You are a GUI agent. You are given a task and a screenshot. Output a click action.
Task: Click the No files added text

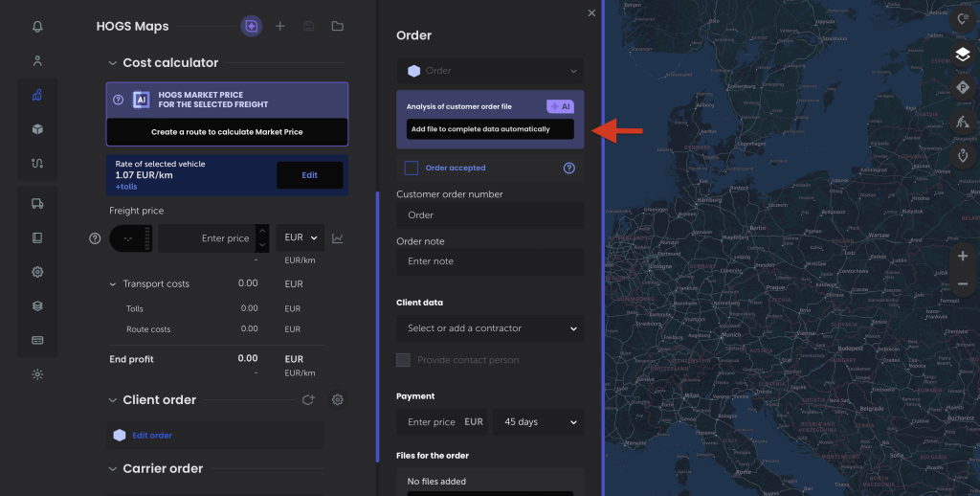(436, 481)
